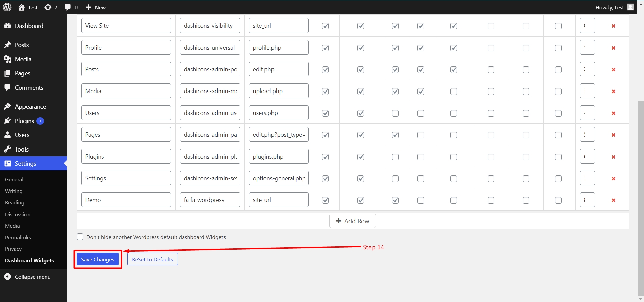Click the Appearance paintbrush icon in sidebar
The image size is (644, 302).
[7, 106]
